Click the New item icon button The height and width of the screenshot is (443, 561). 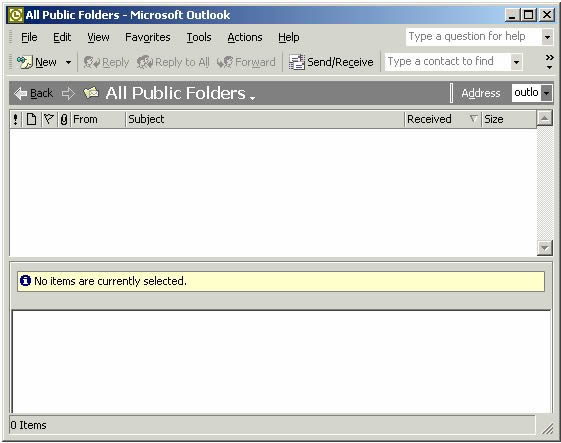coord(36,62)
